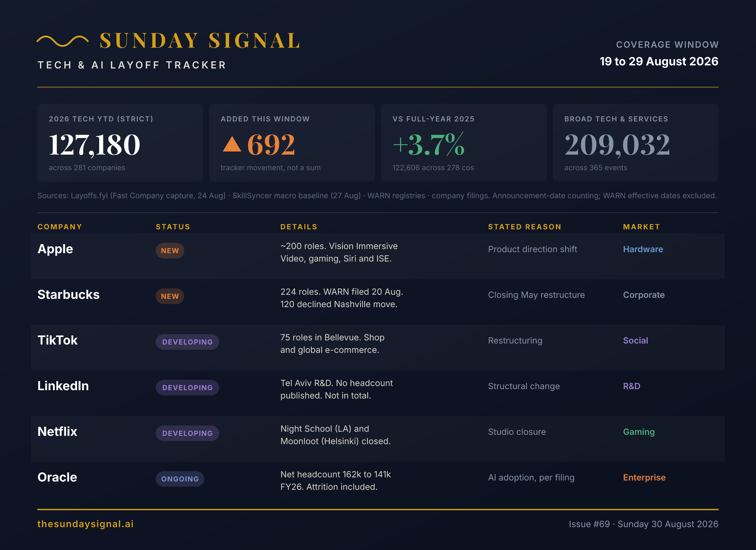Viewport: 756px width, 550px height.
Task: Click the "DETAILS" column header
Action: pos(299,227)
